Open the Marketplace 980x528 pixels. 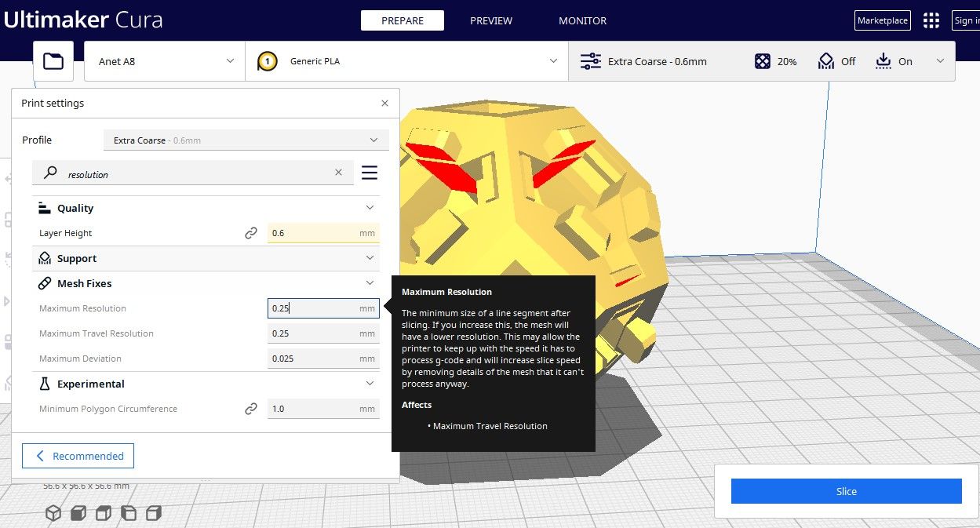[882, 20]
